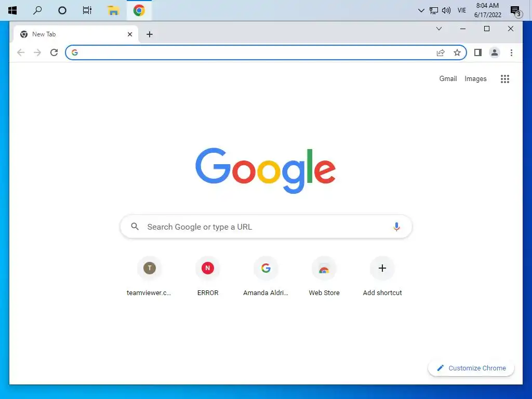Select the Chrome icon in the taskbar
This screenshot has width=532, height=399.
point(139,10)
